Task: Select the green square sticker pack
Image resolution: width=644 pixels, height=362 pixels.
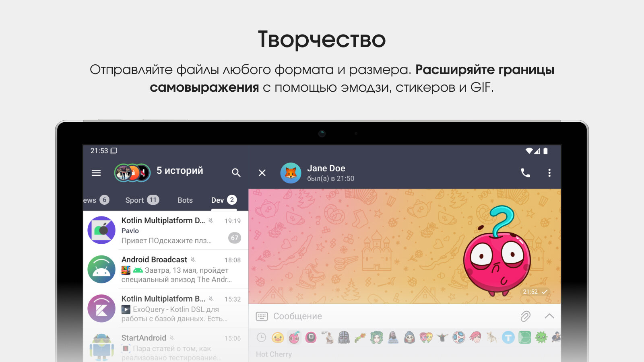Action: point(525,337)
